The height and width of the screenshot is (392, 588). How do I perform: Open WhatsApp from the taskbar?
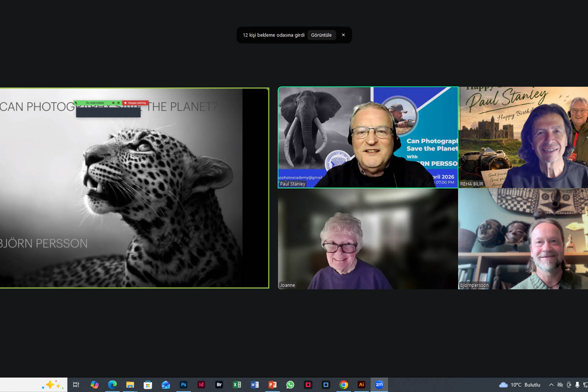(x=290, y=385)
